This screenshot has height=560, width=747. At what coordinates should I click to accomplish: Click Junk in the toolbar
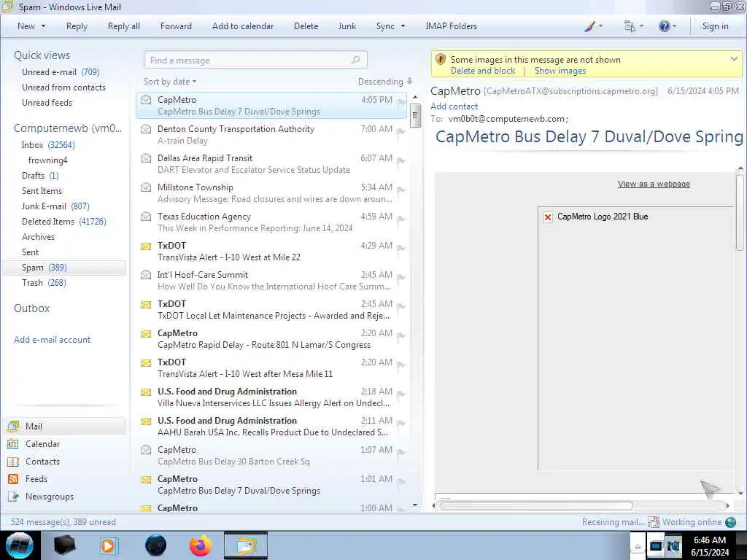347,26
